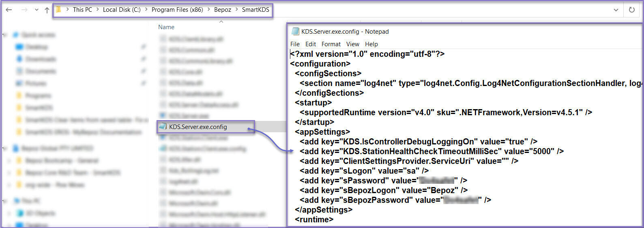The width and height of the screenshot is (644, 228).
Task: Click the xml version declaration line
Action: (x=367, y=54)
